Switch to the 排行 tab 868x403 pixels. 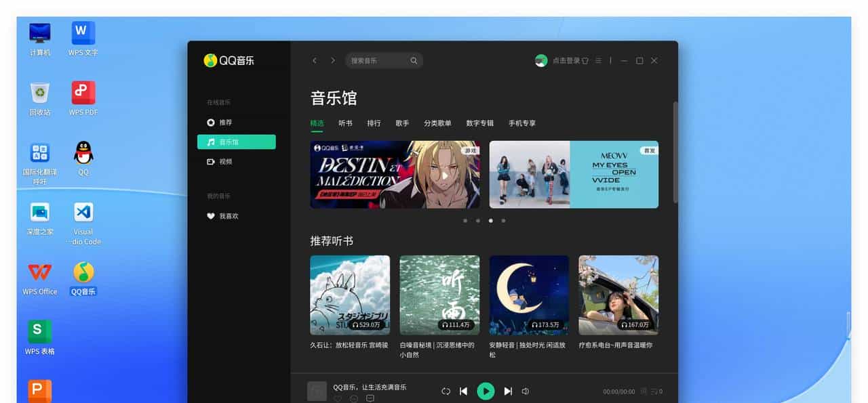pyautogui.click(x=374, y=123)
